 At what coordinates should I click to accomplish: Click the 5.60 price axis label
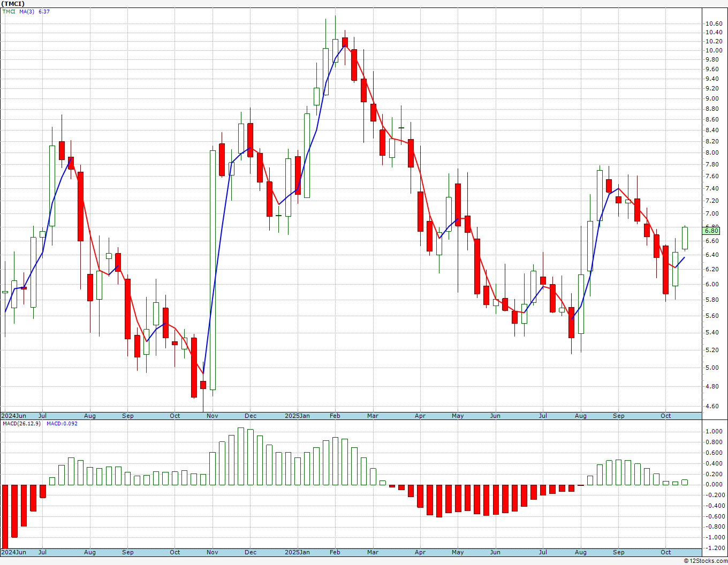click(712, 316)
